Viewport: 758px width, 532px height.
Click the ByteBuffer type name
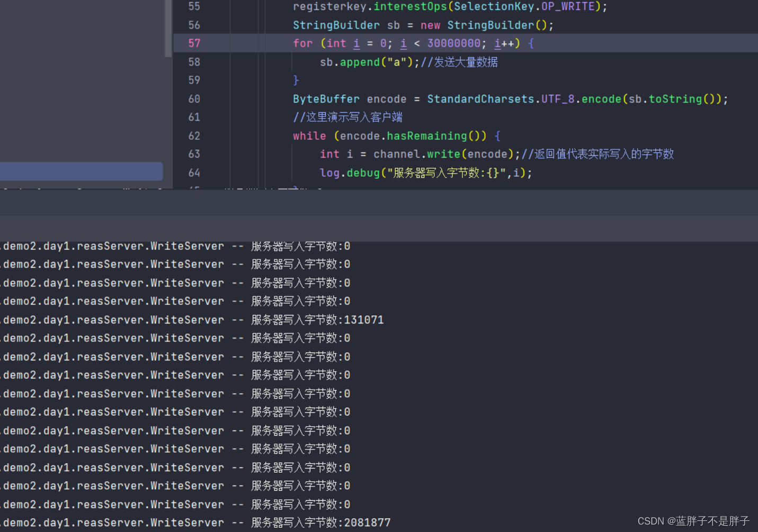click(x=326, y=99)
